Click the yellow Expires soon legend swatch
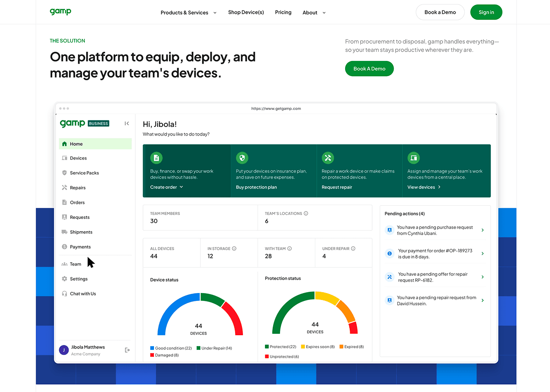Viewport: 550px width, 392px height. (303, 347)
